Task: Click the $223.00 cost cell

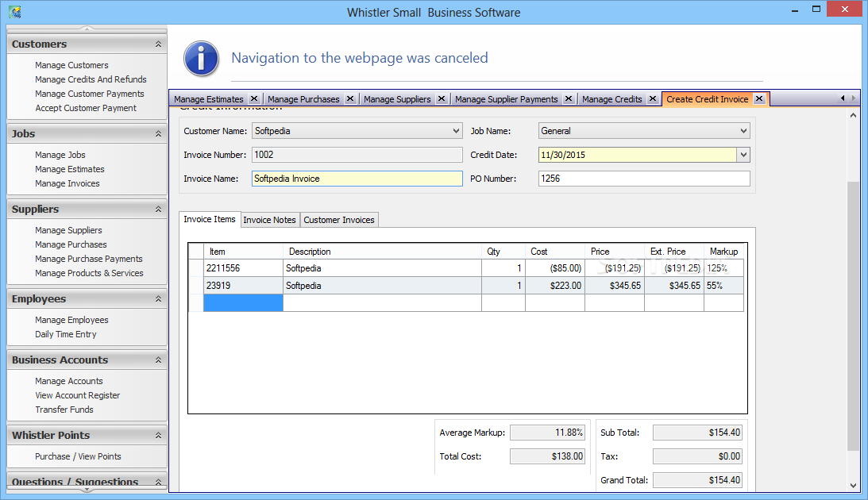Action: click(554, 286)
